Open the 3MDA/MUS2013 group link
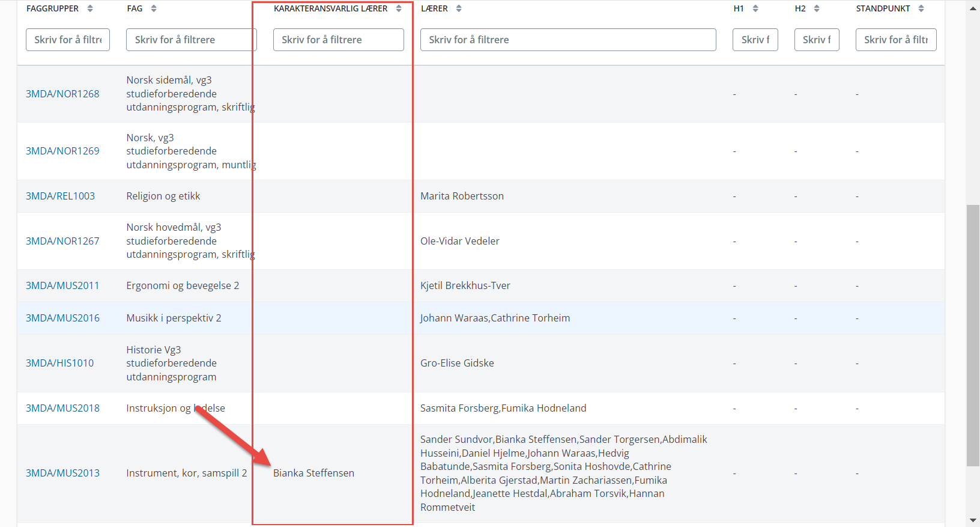Screen dimensions: 980x527 coord(62,473)
